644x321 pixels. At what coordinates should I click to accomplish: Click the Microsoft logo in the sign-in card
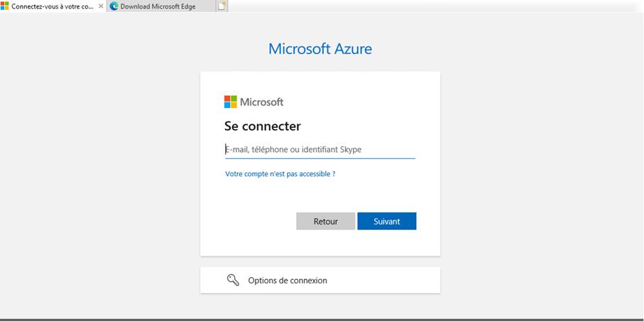coord(253,102)
